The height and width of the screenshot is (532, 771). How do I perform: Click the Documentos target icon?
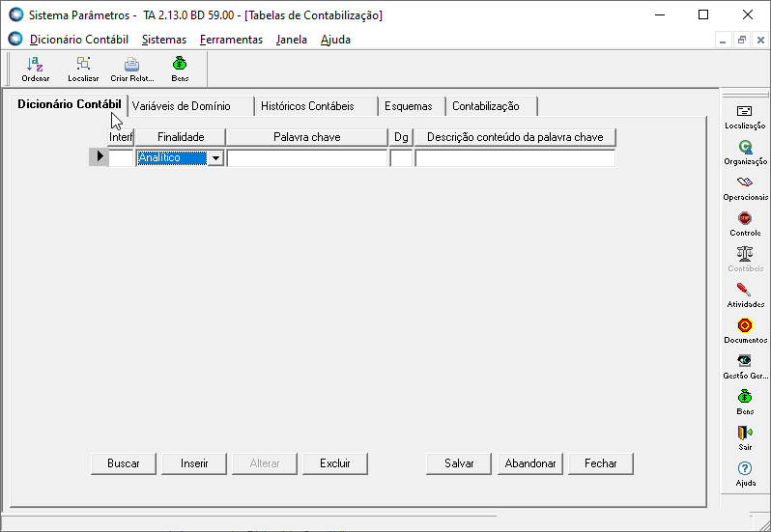pos(745,331)
